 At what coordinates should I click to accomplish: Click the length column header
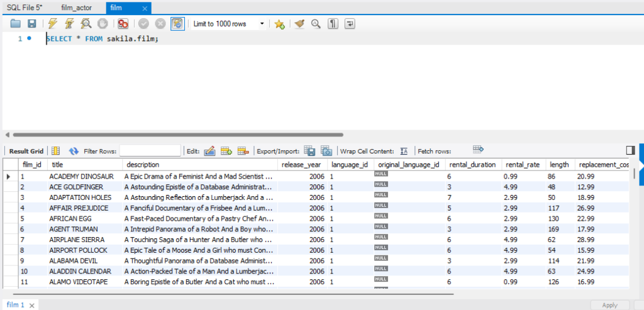(560, 165)
